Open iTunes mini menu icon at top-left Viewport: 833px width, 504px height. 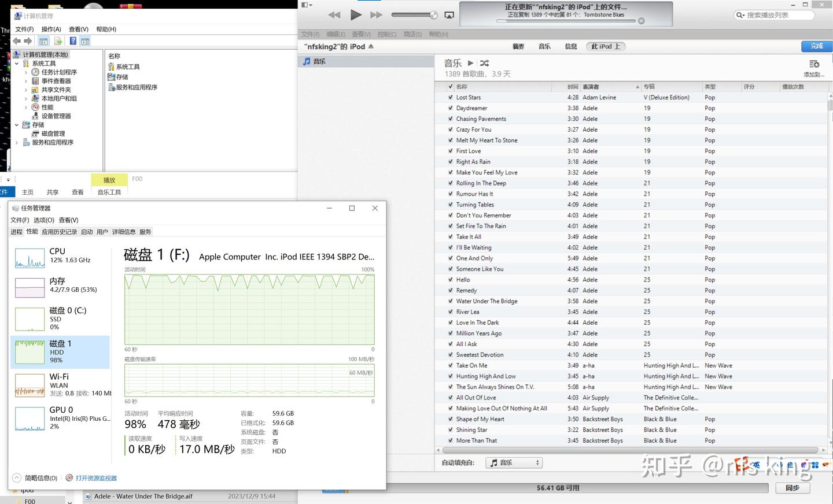point(307,5)
